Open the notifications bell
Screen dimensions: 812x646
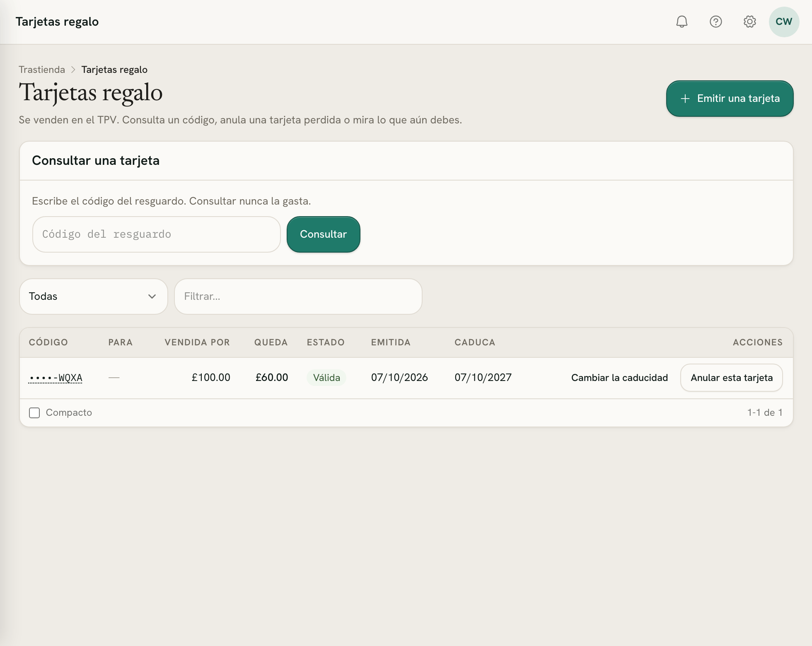point(681,22)
